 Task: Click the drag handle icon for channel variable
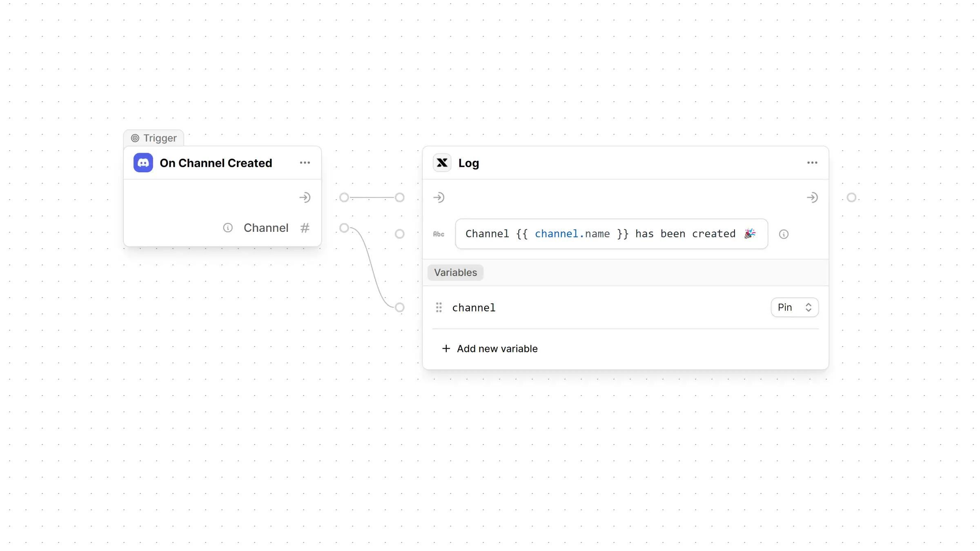(x=438, y=307)
